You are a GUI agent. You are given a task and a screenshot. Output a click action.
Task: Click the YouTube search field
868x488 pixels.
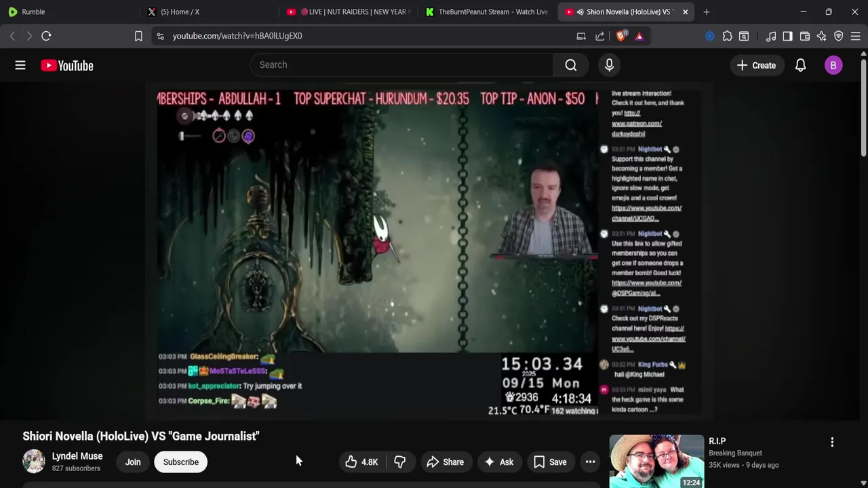tap(401, 64)
